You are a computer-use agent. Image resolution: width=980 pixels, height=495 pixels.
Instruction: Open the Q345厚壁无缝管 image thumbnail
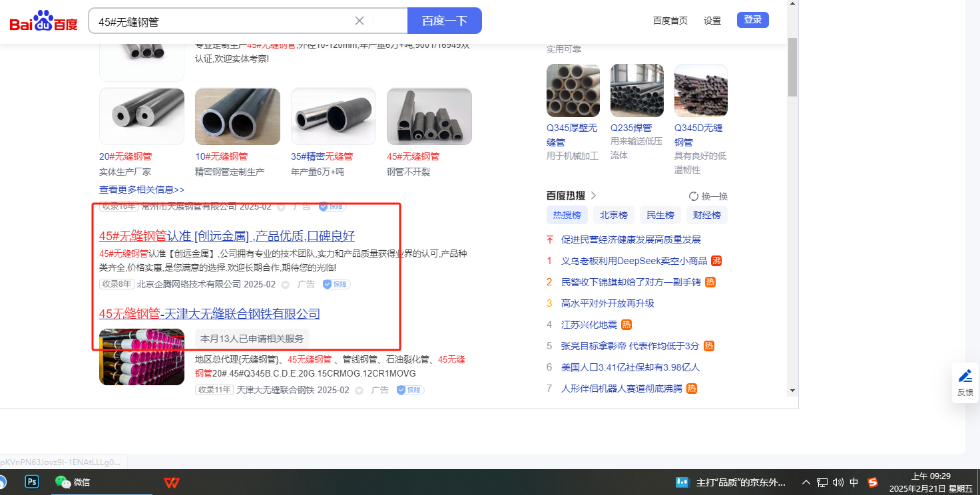(573, 90)
